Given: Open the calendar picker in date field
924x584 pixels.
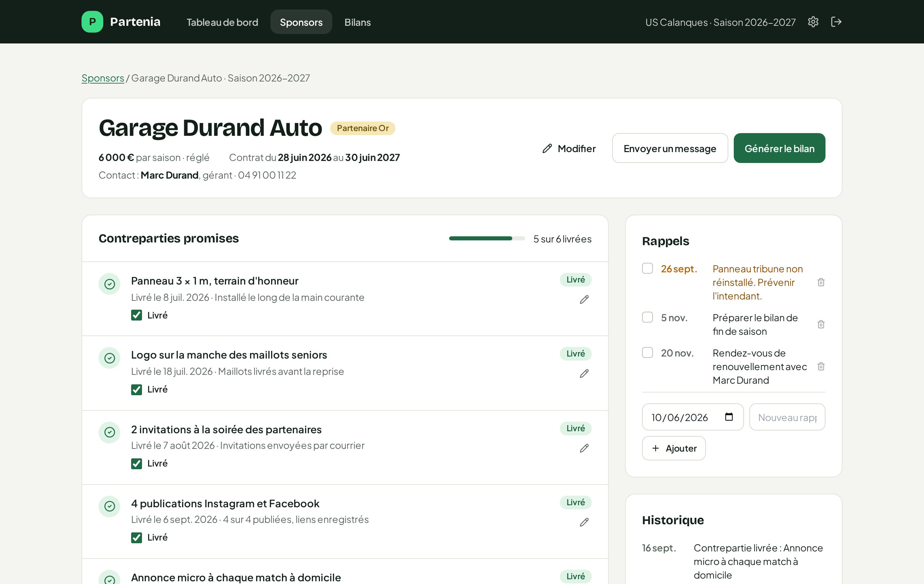Looking at the screenshot, I should 729,417.
